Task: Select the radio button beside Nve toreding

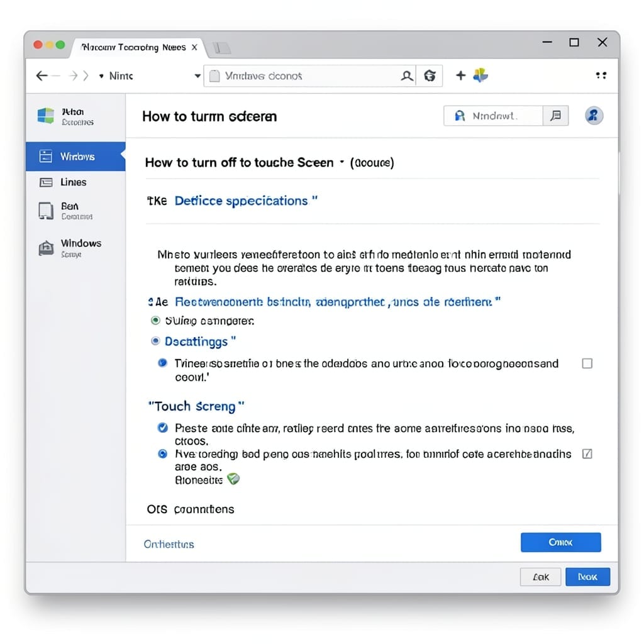Action: click(163, 453)
